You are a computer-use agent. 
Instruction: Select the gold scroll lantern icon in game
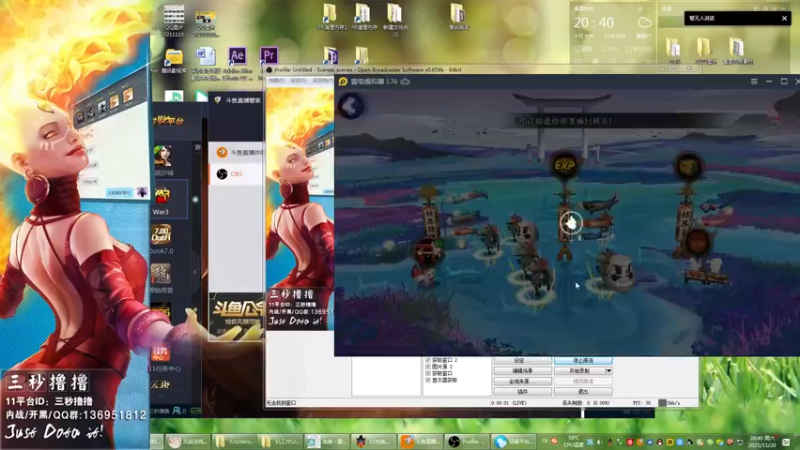[688, 166]
